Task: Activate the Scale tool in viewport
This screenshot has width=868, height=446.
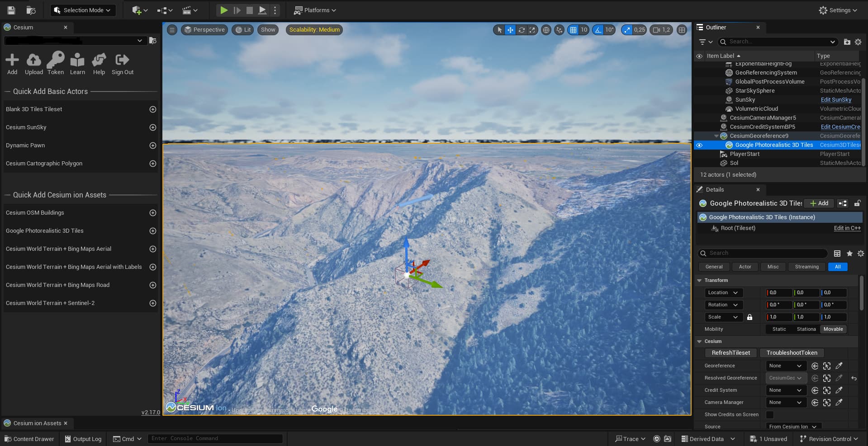Action: coord(532,30)
